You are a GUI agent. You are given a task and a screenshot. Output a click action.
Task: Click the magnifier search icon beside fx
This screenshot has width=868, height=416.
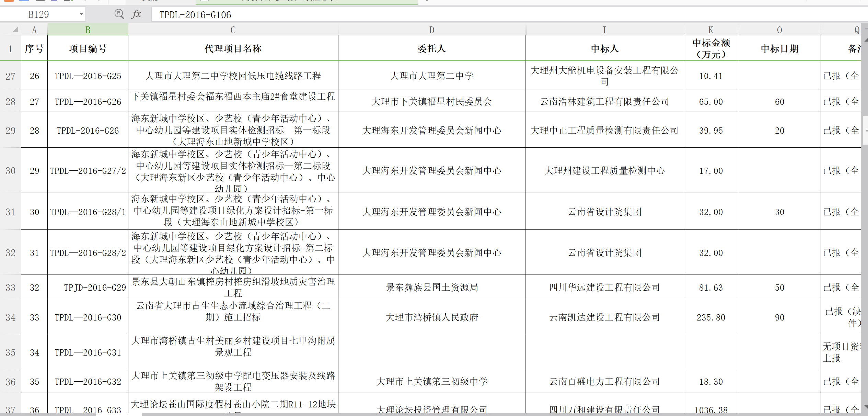[x=119, y=14]
